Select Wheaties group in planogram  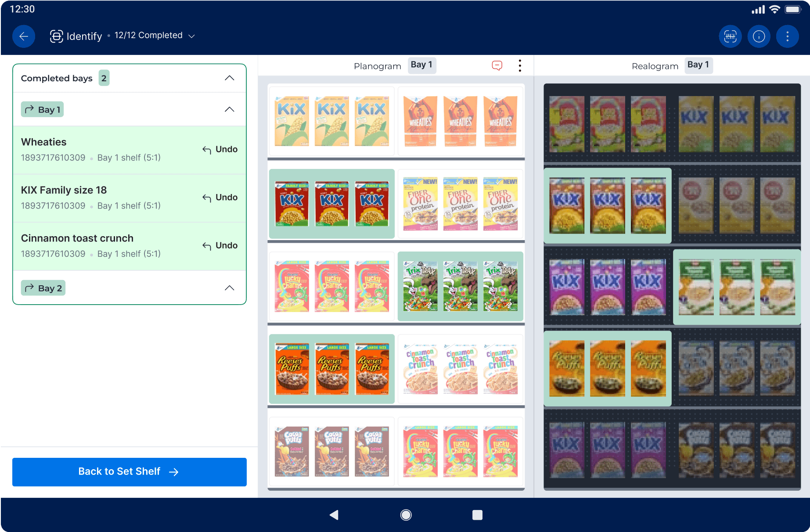coord(461,121)
